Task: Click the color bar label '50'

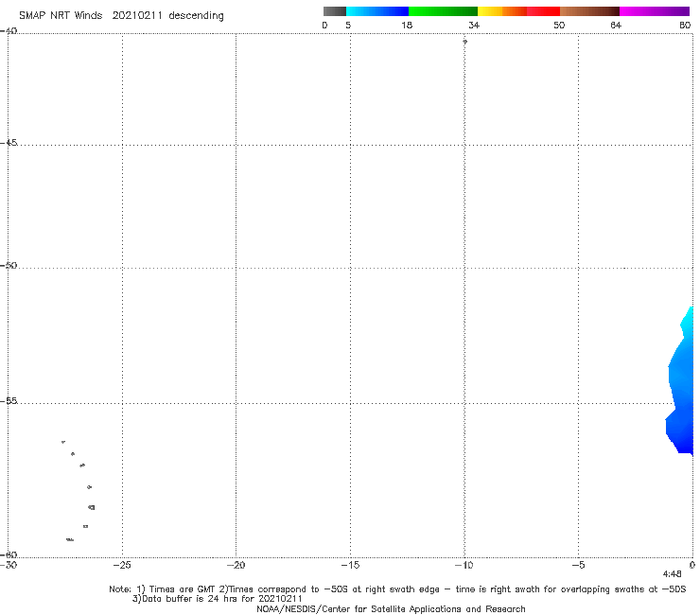Action: (x=559, y=25)
